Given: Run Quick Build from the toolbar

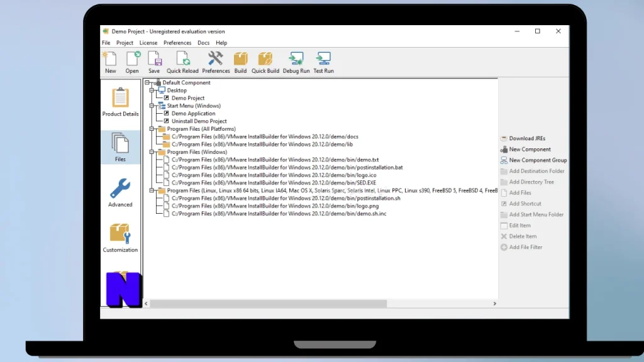Looking at the screenshot, I should point(265,62).
